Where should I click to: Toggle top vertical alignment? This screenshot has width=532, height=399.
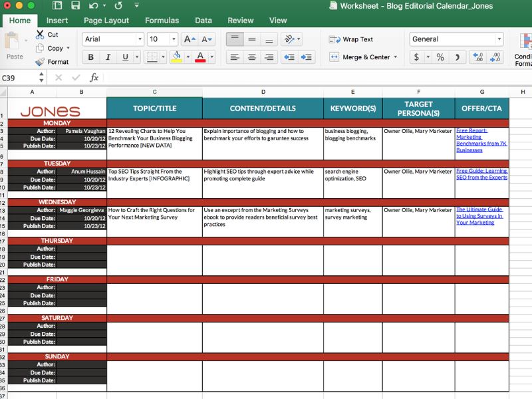click(x=235, y=39)
